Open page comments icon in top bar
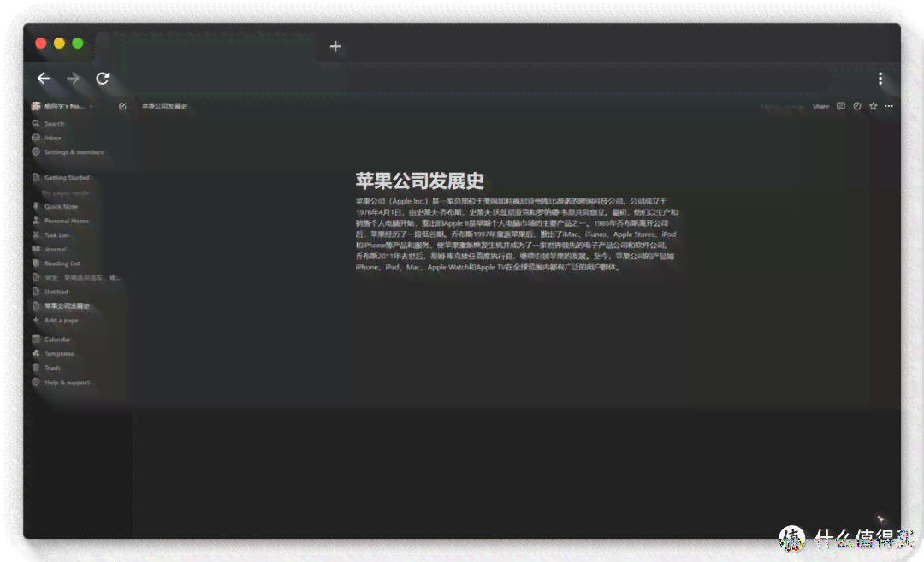Image resolution: width=924 pixels, height=562 pixels. pyautogui.click(x=841, y=106)
